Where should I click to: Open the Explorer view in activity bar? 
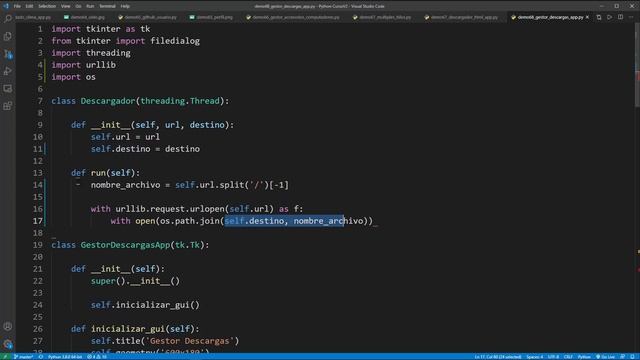pos(7,36)
